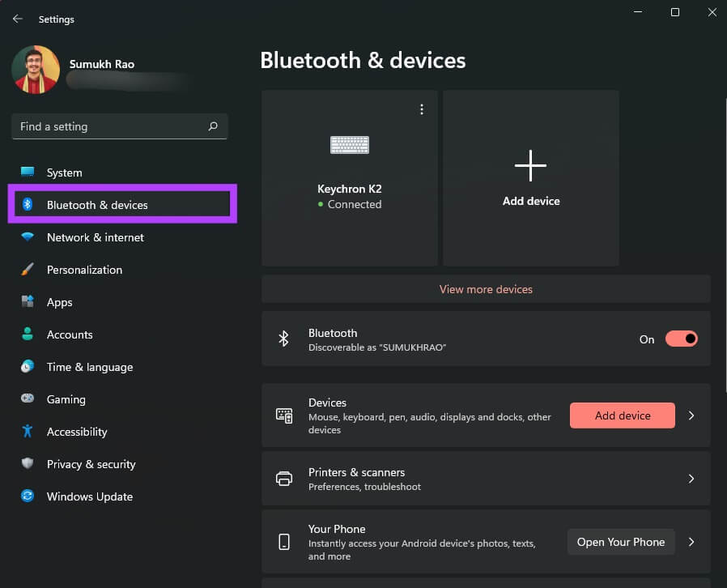The height and width of the screenshot is (588, 727).
Task: Click the plus icon on Add device card
Action: (530, 165)
